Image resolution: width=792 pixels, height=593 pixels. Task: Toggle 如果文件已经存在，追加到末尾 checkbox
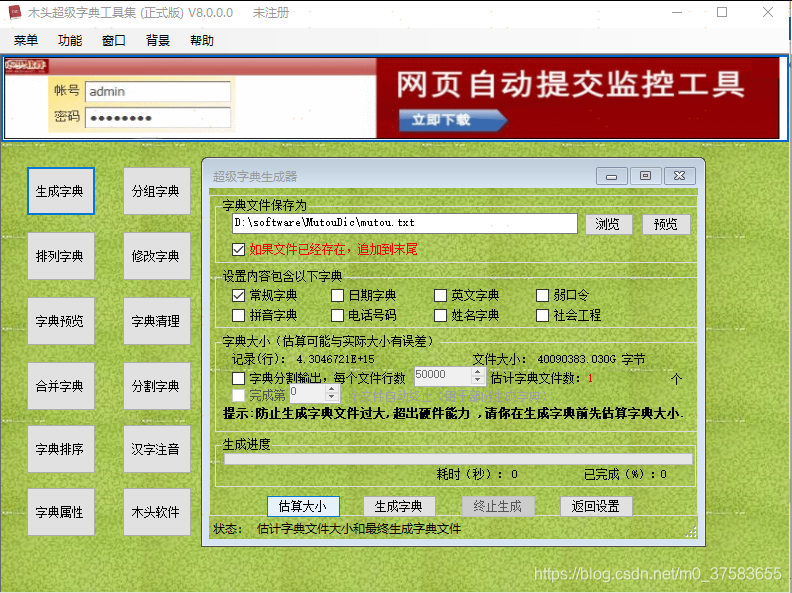(x=238, y=250)
